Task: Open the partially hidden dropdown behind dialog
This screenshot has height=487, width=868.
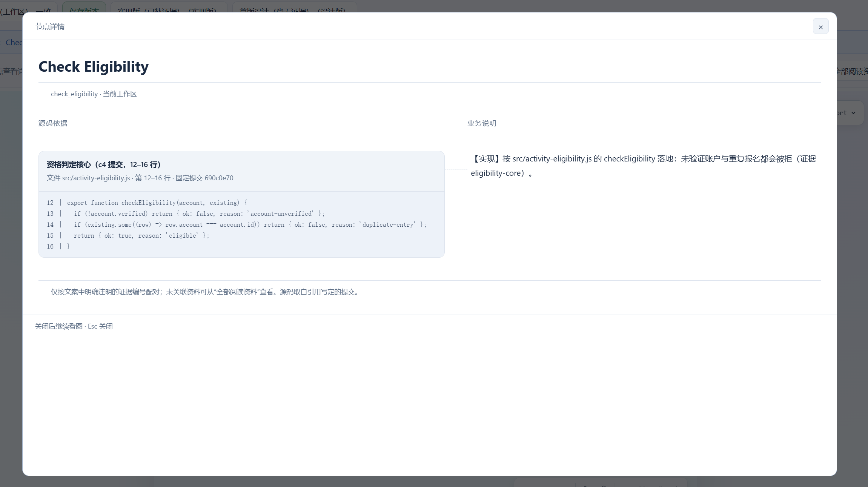Action: coord(850,113)
